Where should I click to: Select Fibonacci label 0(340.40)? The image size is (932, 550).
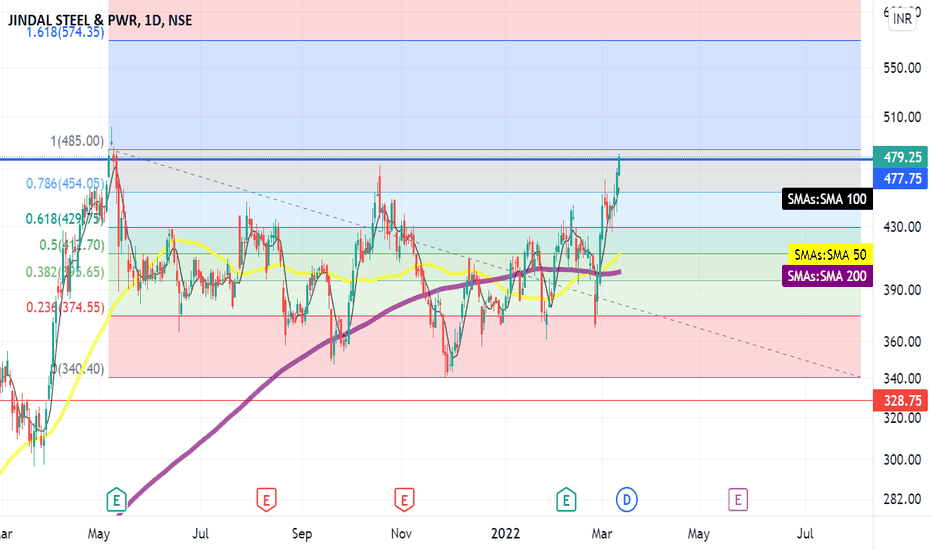[77, 369]
